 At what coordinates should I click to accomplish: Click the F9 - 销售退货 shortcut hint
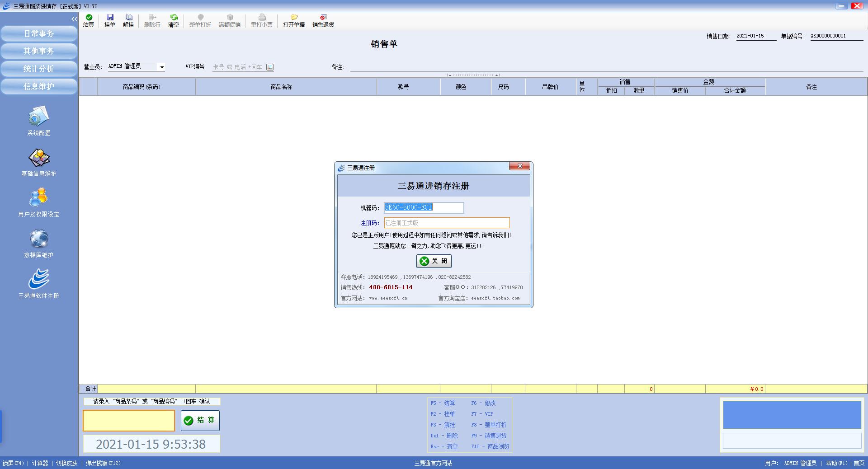(x=489, y=436)
